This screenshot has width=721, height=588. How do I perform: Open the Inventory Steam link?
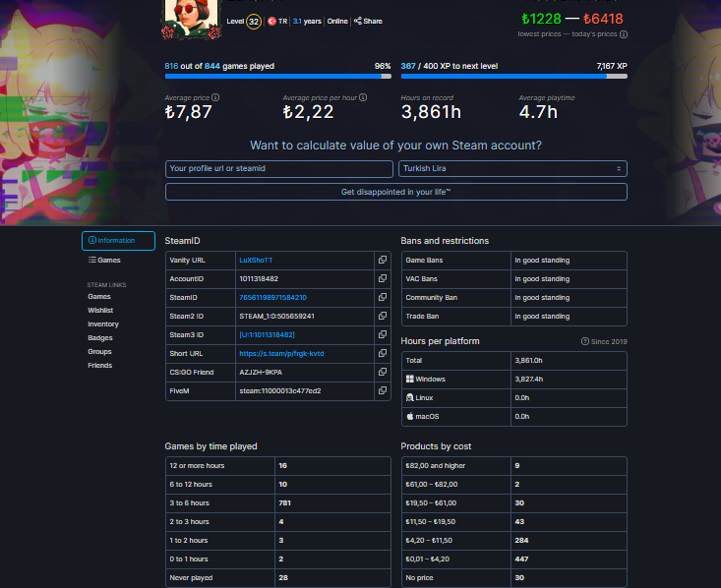103,324
